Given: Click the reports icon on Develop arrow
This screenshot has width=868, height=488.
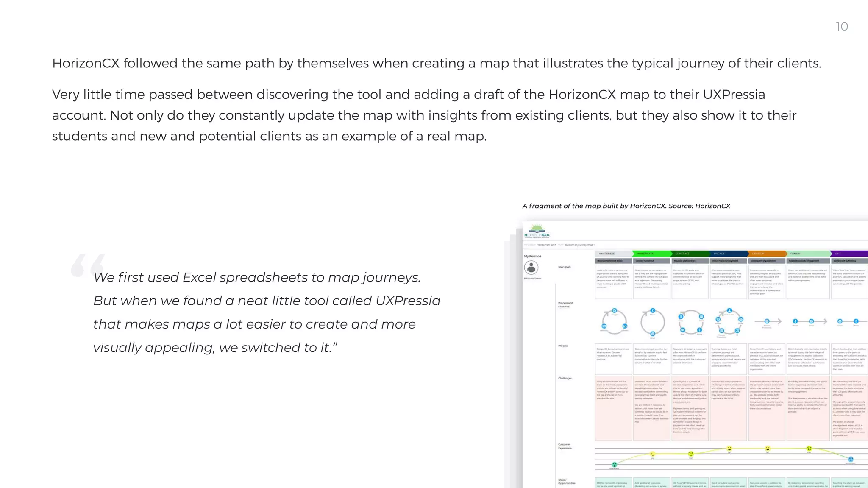Looking at the screenshot, I should pos(767,321).
